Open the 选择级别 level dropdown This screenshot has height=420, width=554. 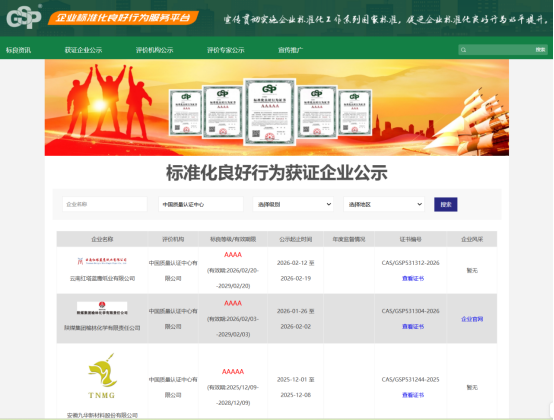293,205
